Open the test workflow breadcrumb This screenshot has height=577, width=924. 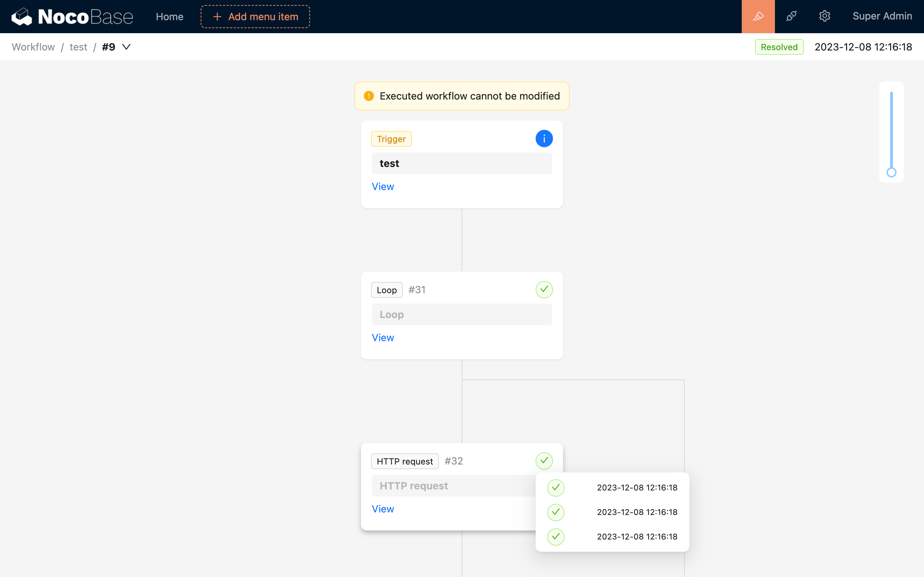click(78, 47)
